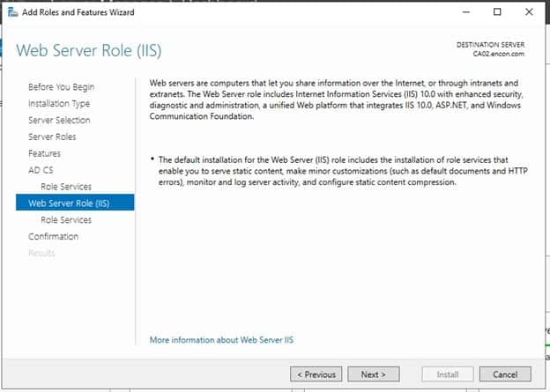Open the Installation Type step
Screen dimensions: 550x392
pyautogui.click(x=59, y=104)
